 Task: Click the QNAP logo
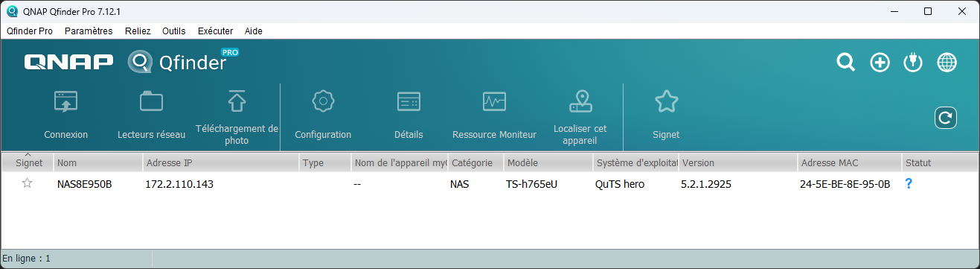coord(68,63)
